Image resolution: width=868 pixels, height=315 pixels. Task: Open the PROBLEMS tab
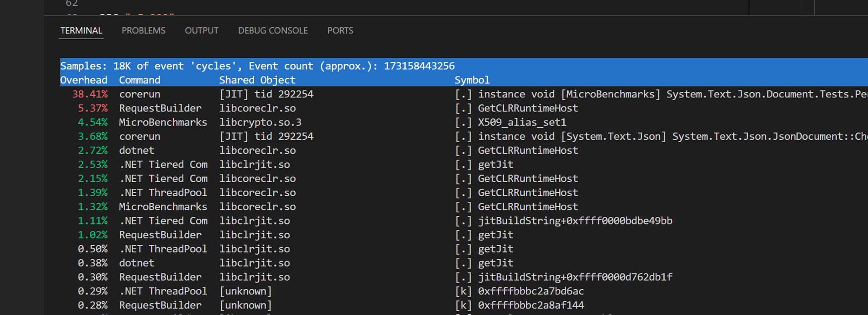pos(143,30)
